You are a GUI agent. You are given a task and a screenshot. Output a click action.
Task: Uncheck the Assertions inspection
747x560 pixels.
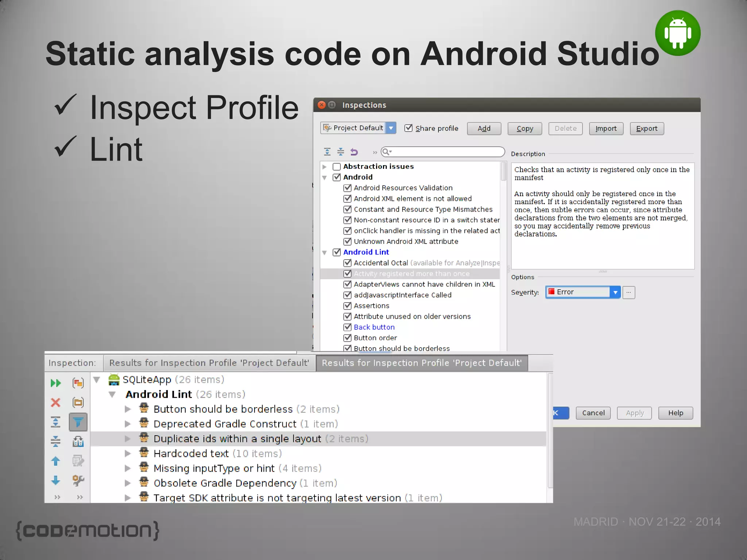[x=348, y=306]
